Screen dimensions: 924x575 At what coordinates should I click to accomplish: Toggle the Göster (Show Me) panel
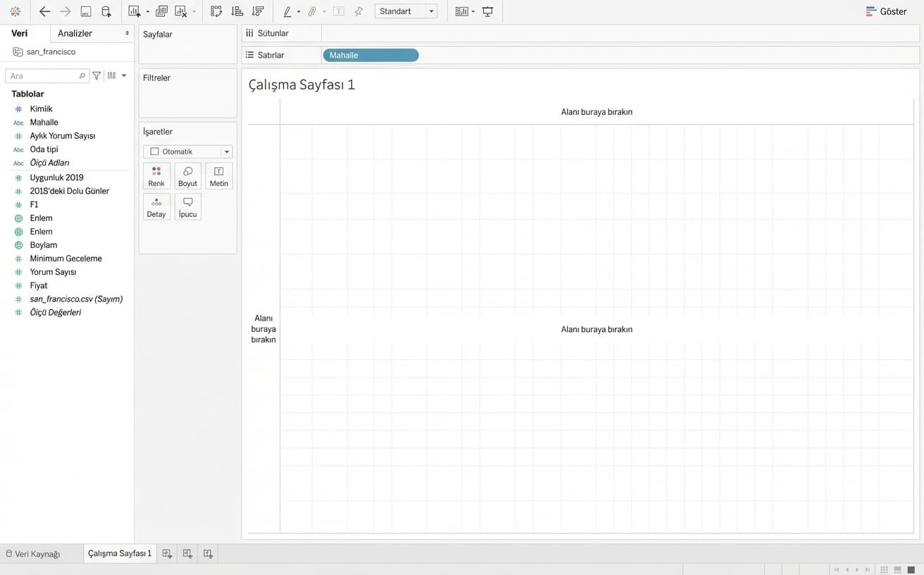point(886,11)
